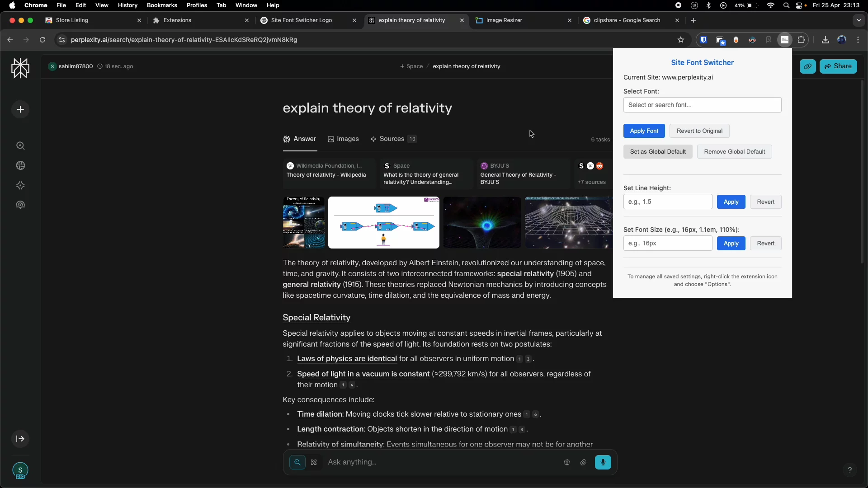Open the Extensions puzzle piece icon
Screen dimensions: 868x488
coord(802,40)
